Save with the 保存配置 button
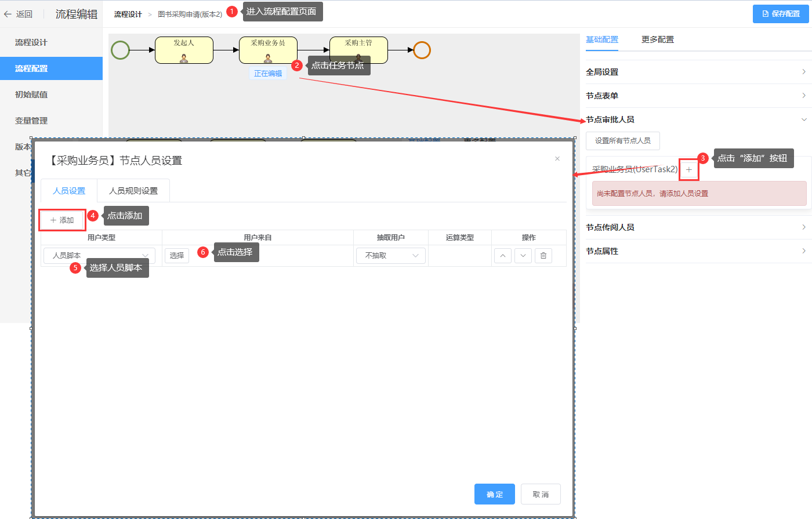Screen dimensions: 812x519 tap(781, 14)
